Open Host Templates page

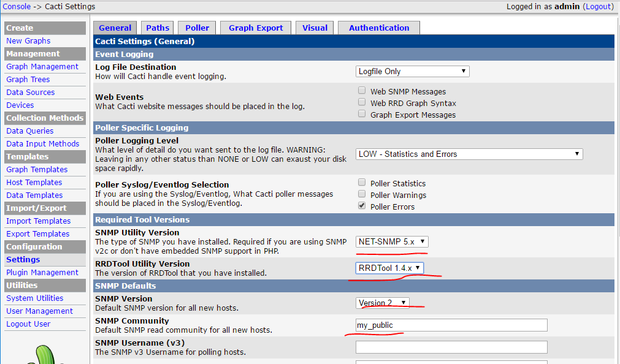[x=34, y=182]
